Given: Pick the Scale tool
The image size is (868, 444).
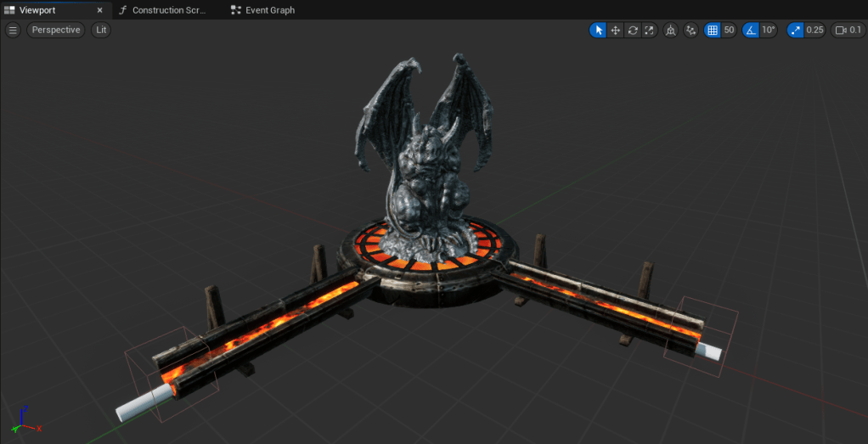Looking at the screenshot, I should 650,30.
